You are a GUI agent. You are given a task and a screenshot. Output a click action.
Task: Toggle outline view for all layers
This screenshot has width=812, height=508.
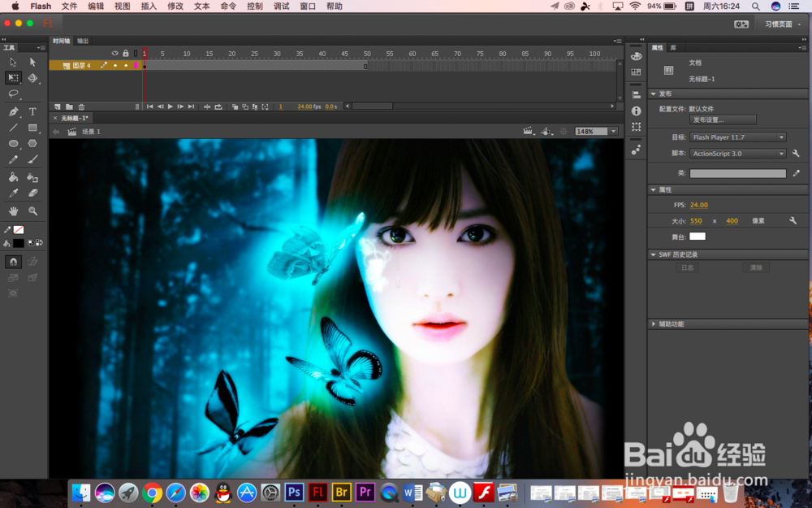click(x=136, y=54)
